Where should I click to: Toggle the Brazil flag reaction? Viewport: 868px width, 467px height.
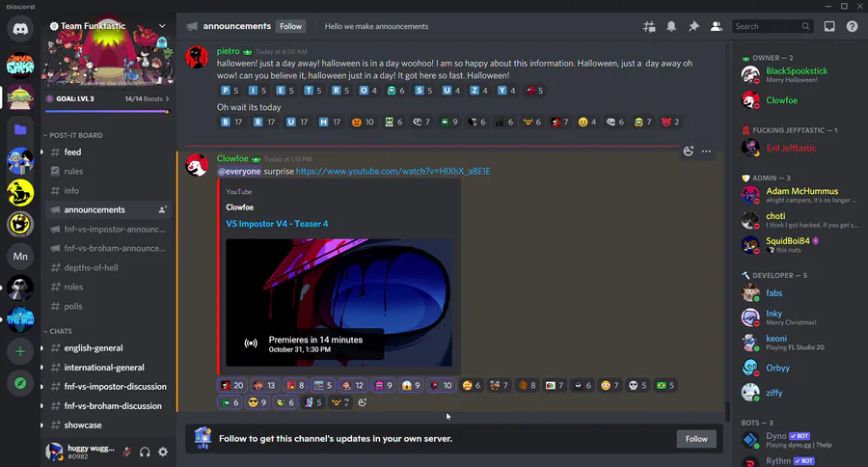coord(665,386)
